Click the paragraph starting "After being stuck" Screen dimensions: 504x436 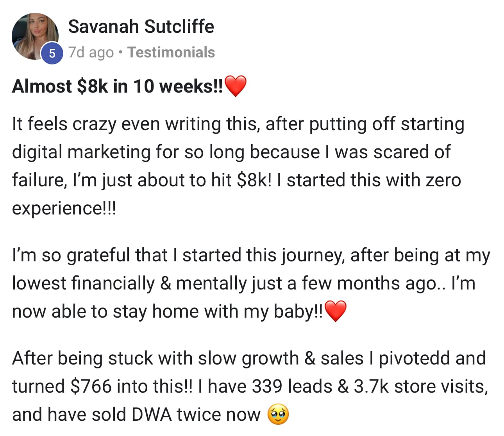coord(250,386)
